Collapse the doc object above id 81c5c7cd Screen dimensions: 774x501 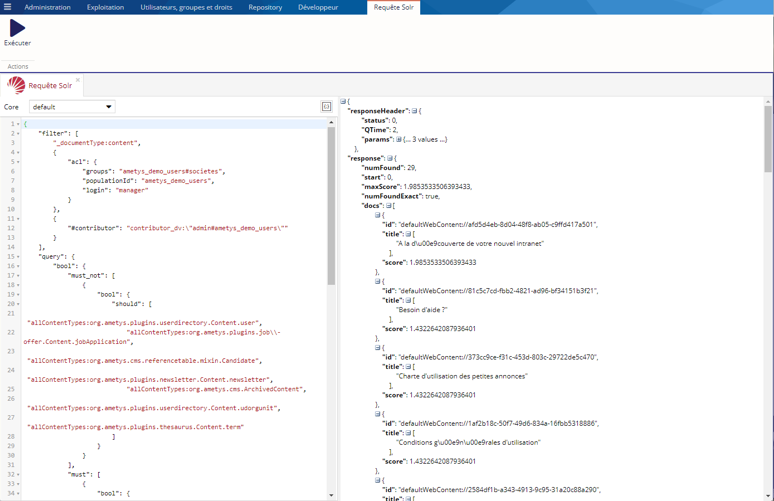(378, 281)
